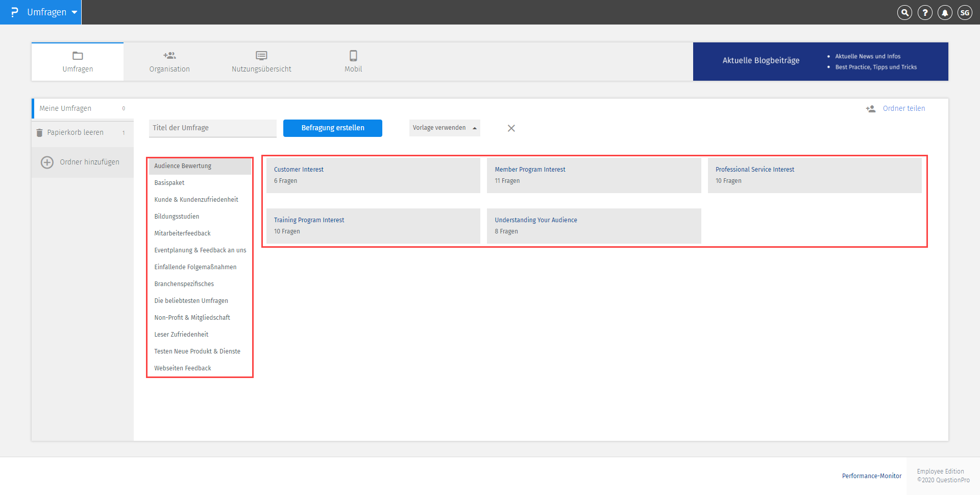Click the plus icon to add folder
This screenshot has width=980, height=495.
tap(47, 162)
